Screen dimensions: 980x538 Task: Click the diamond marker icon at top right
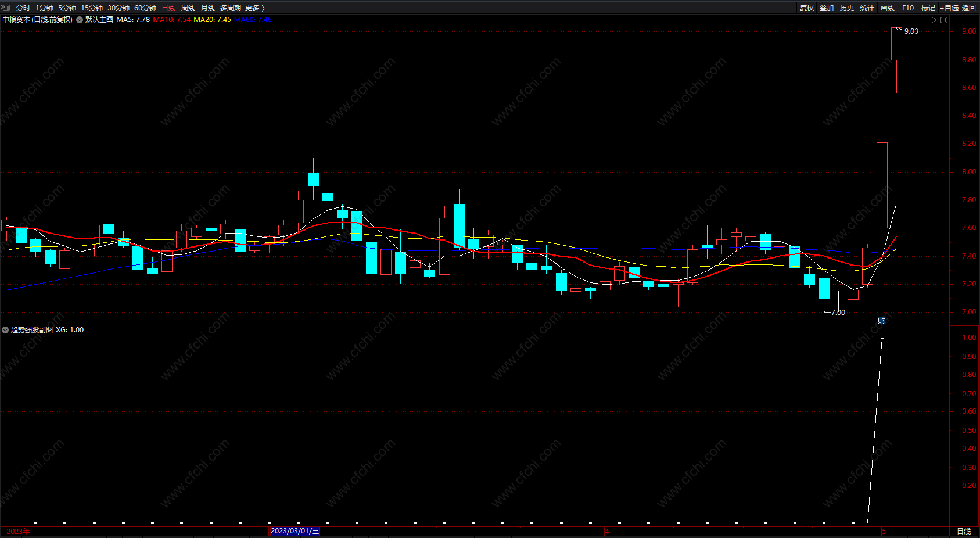pos(934,20)
